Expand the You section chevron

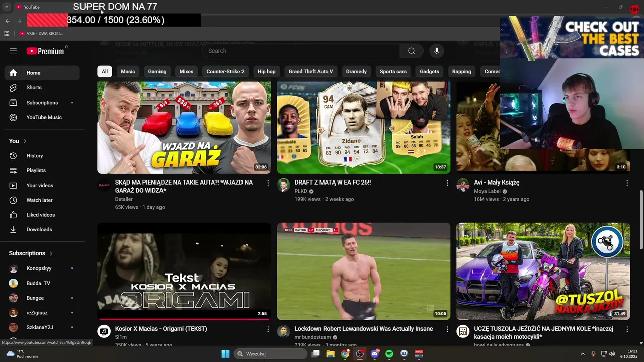(x=25, y=141)
